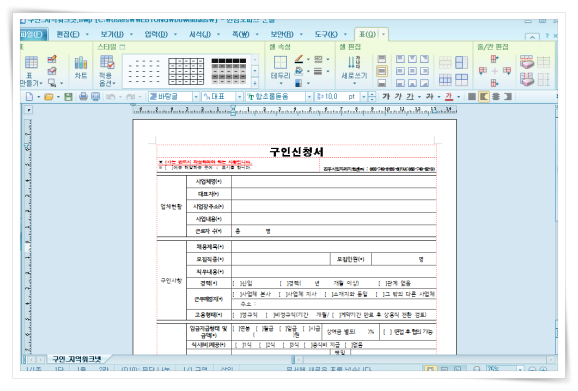Open the paragraph style 바탕글 dropdown
The width and height of the screenshot is (578, 391).
pos(196,97)
